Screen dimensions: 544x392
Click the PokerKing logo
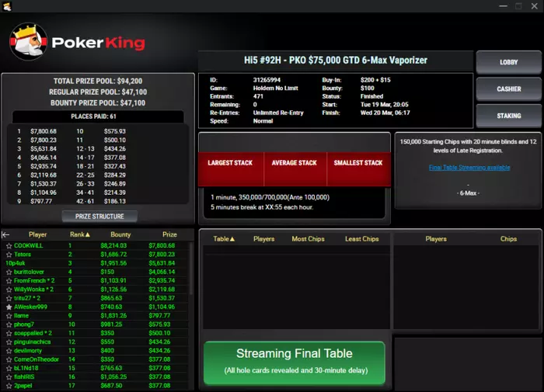coord(77,42)
